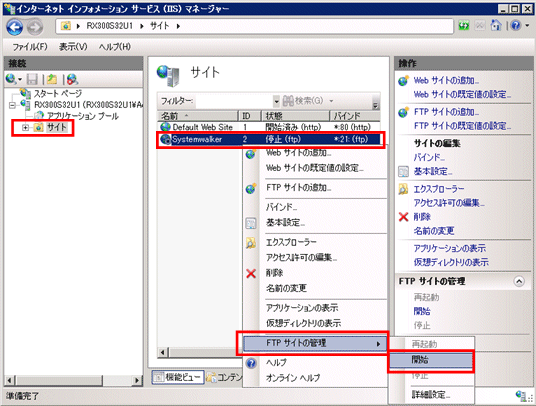Click the Up folder icon in Connections
Screen dimensions: 536x406
pyautogui.click(x=52, y=79)
